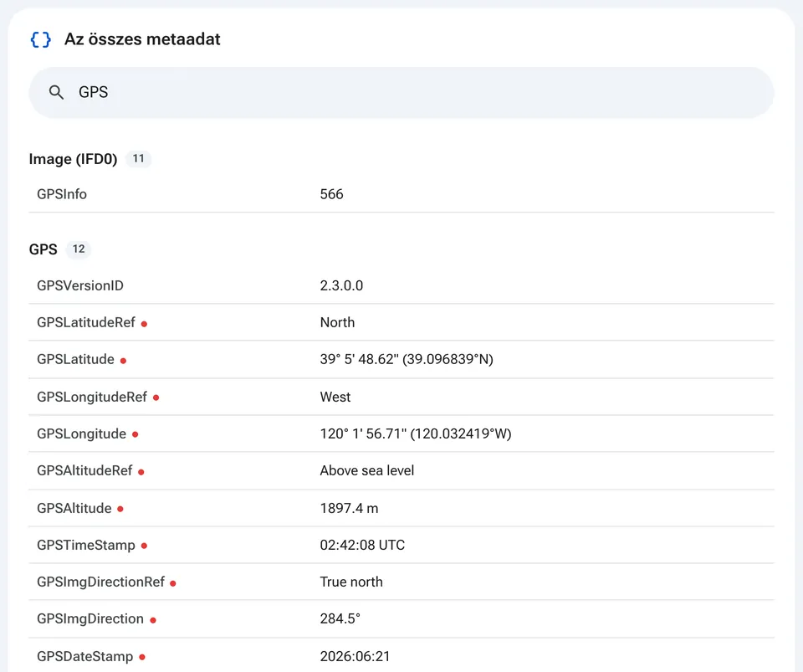
Task: Click the red dot next to GPSAltitudeRef
Action: coord(141,472)
